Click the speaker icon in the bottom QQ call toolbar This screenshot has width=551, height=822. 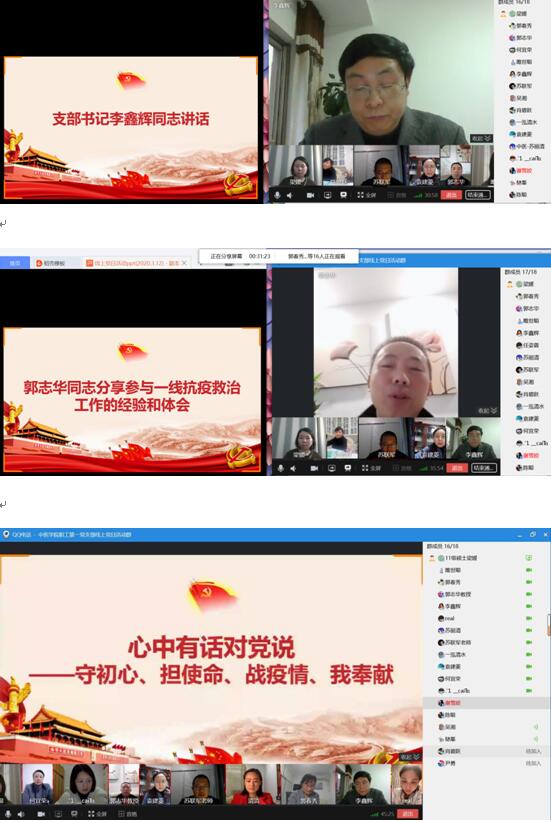[21, 814]
